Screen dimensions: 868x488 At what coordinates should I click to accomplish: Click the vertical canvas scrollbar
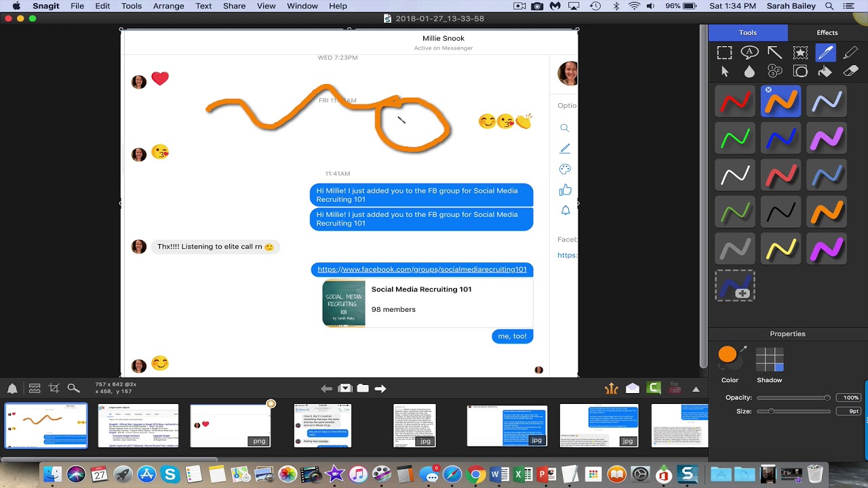click(703, 197)
